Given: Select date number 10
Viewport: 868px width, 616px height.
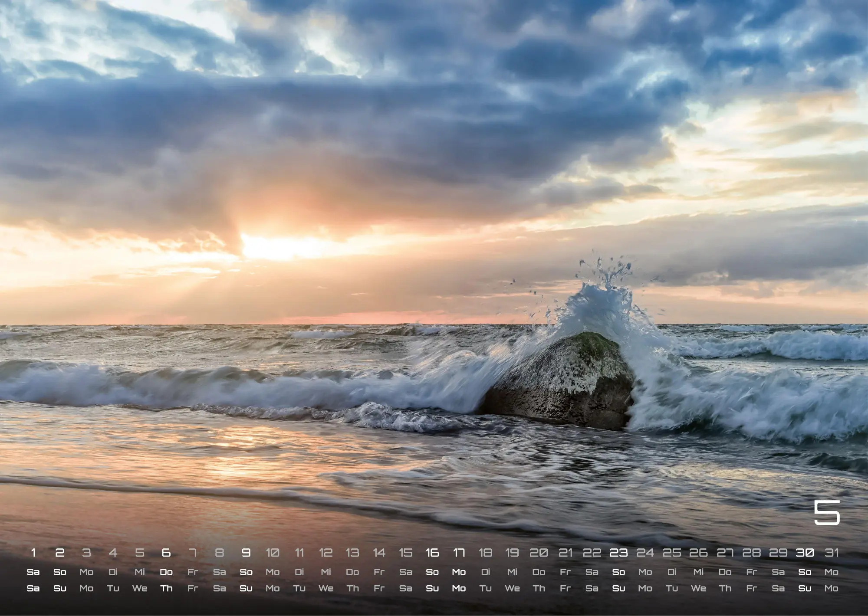Looking at the screenshot, I should pos(273,553).
